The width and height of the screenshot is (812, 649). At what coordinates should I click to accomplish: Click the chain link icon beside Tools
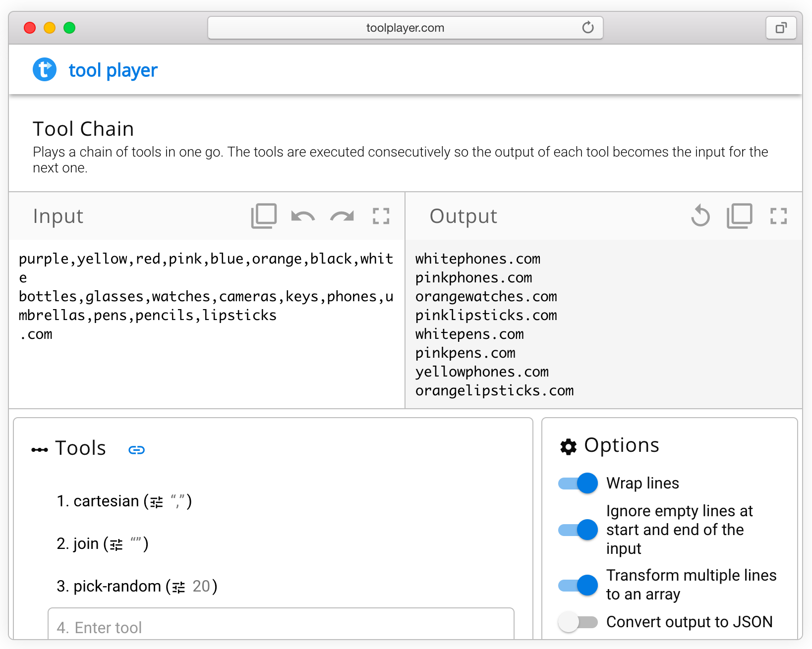coord(136,450)
